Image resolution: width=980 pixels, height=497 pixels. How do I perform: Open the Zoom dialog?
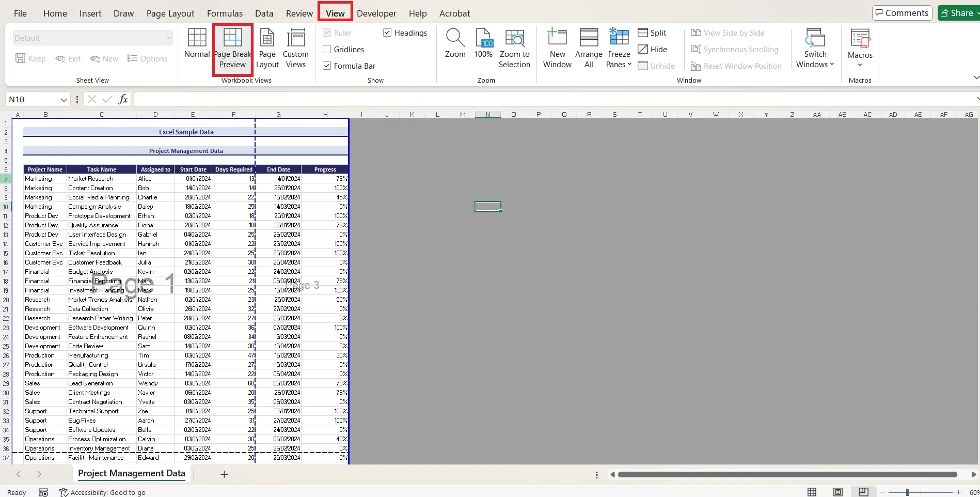455,43
